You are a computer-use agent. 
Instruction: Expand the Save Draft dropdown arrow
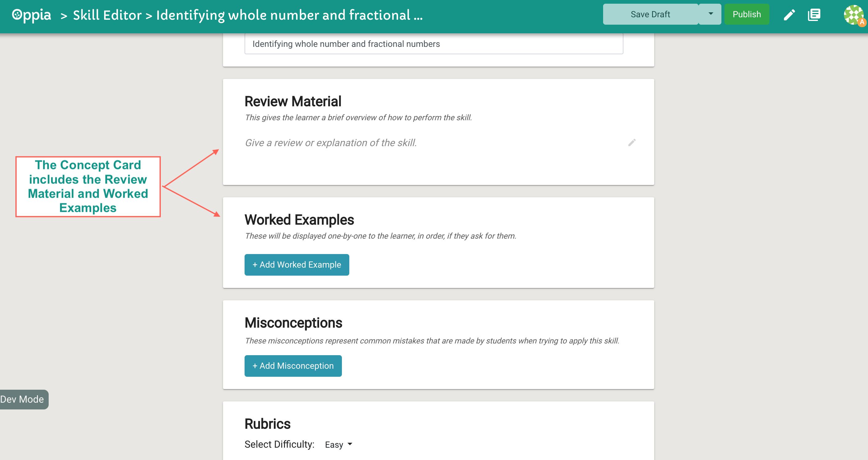tap(710, 14)
